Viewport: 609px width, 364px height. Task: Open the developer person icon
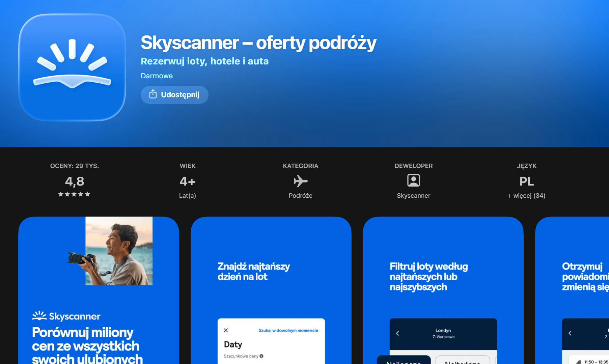[413, 180]
